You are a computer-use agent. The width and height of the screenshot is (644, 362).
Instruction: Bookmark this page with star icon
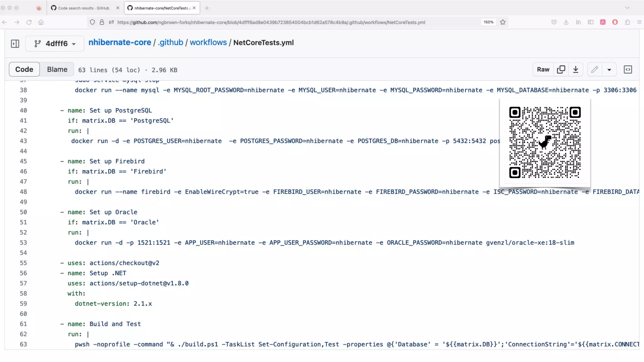pyautogui.click(x=503, y=22)
